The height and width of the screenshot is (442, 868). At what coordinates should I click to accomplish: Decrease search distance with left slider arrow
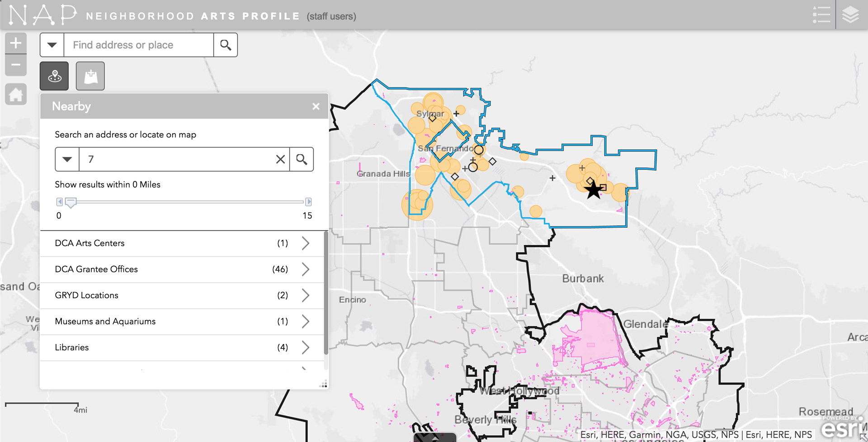[x=59, y=202]
